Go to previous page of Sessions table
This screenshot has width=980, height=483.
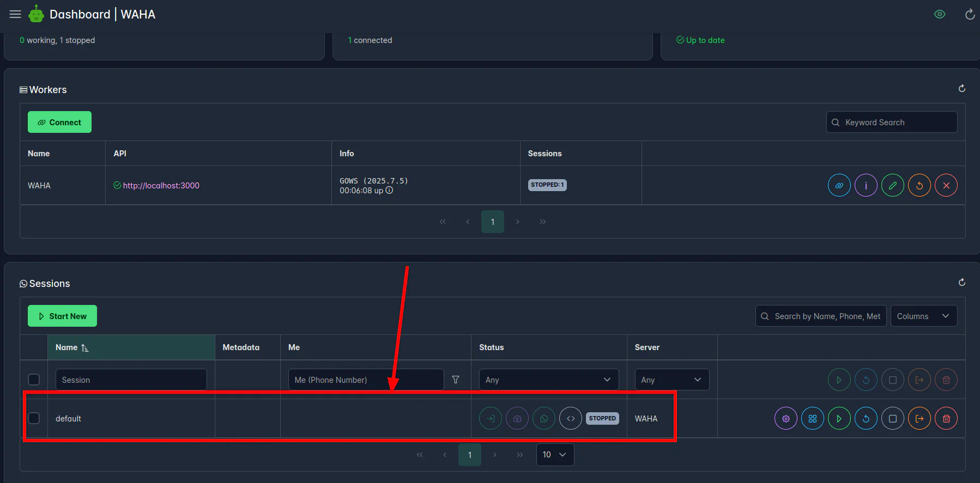pos(445,455)
